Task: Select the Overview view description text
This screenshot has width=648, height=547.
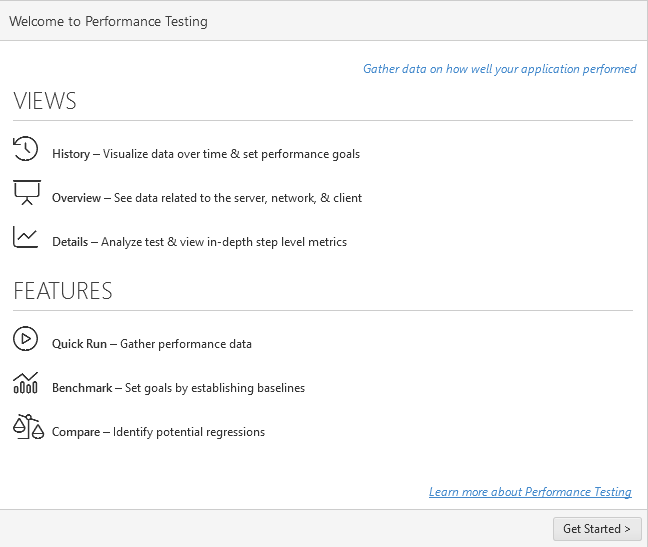Action: tap(207, 198)
